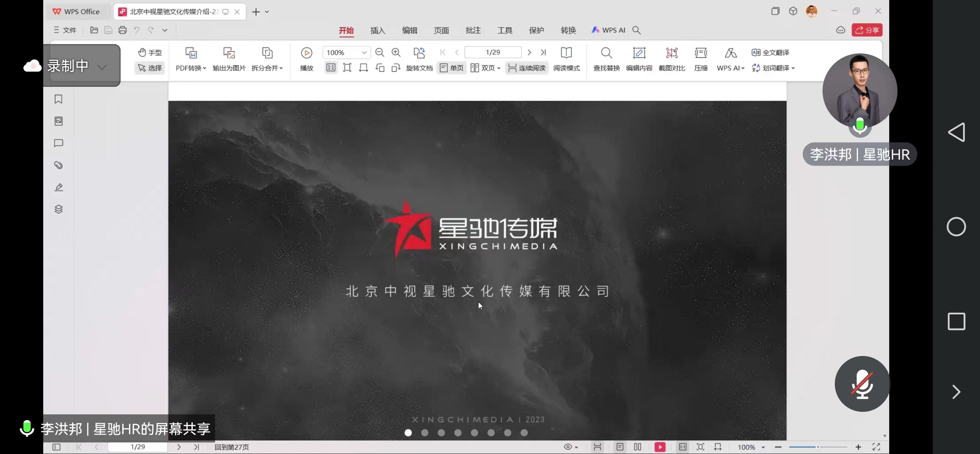Activate the Select tool (选择)

point(150,68)
